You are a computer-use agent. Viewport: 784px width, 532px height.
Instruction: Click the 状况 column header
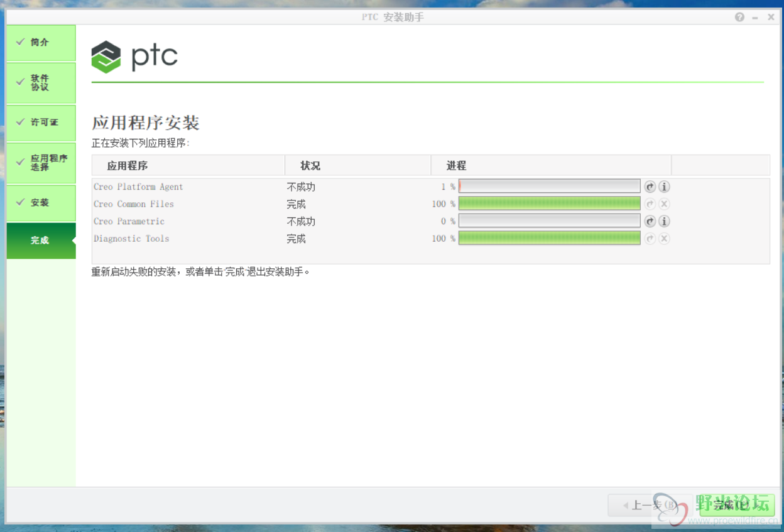[x=357, y=165]
